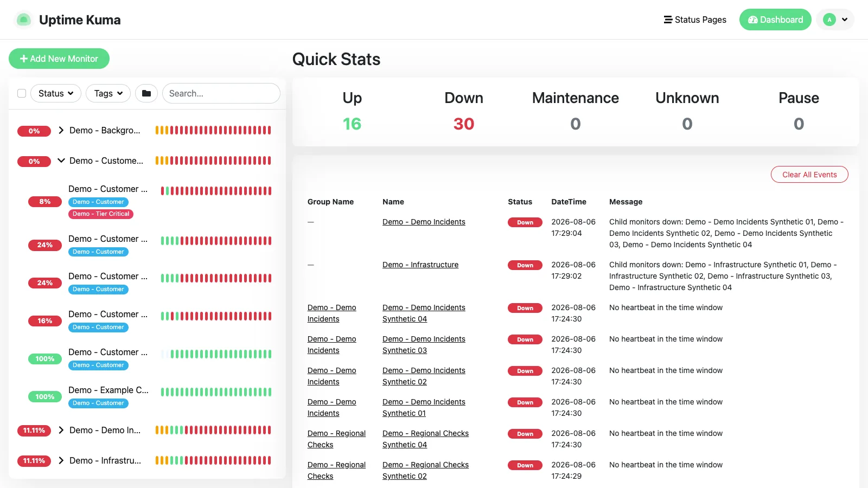Expand the Demo - Infrastru... group chevron
Screen dimensions: 868x488
pos(61,460)
